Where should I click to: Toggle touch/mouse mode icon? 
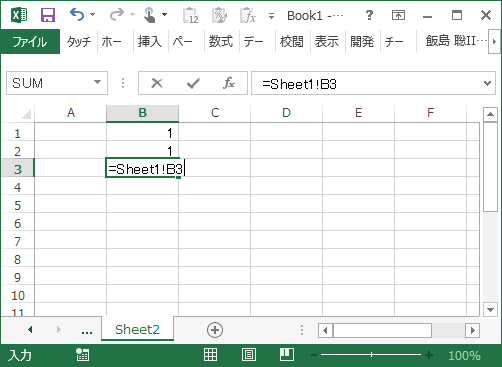pyautogui.click(x=150, y=15)
